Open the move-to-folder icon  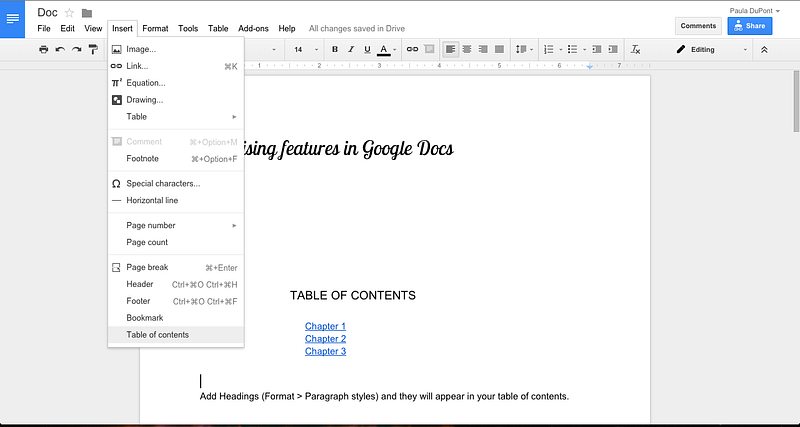87,13
